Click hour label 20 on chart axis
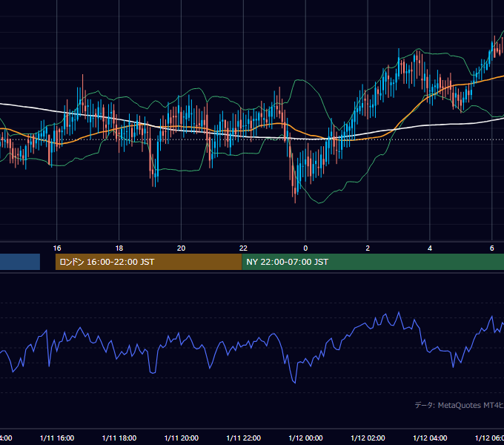 [182, 248]
